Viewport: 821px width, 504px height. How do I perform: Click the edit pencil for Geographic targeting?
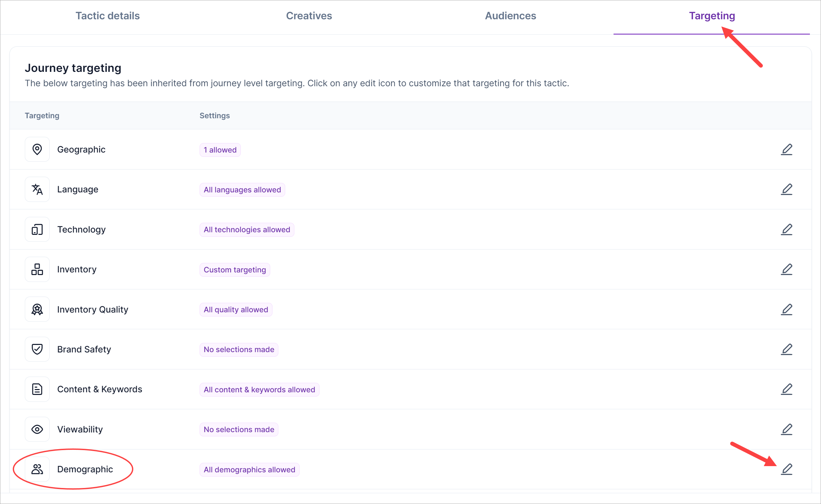[x=786, y=149]
